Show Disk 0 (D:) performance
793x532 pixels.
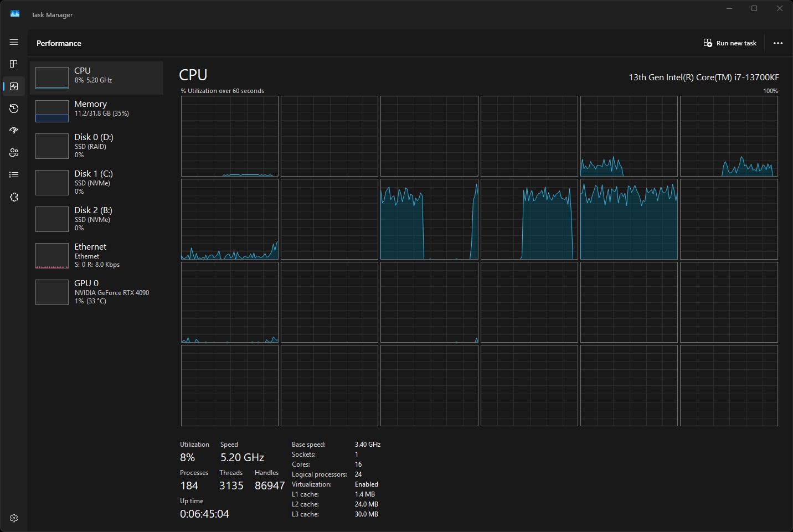tap(96, 146)
